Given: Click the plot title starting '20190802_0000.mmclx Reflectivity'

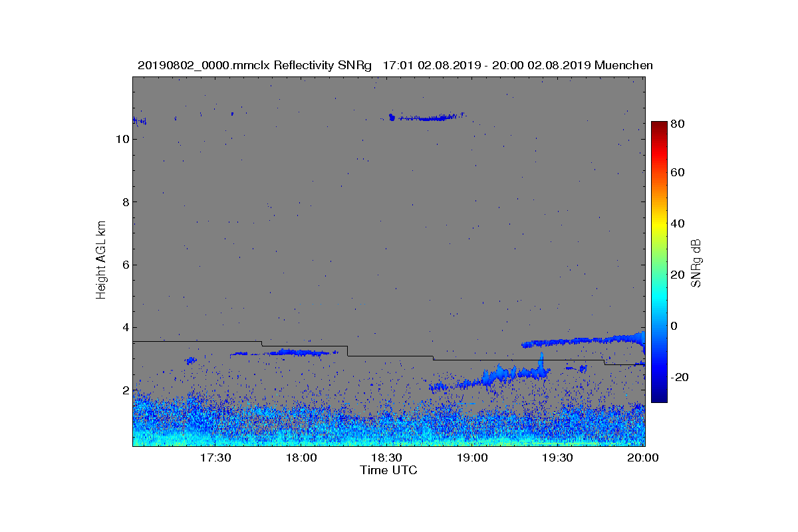Looking at the screenshot, I should (x=395, y=65).
